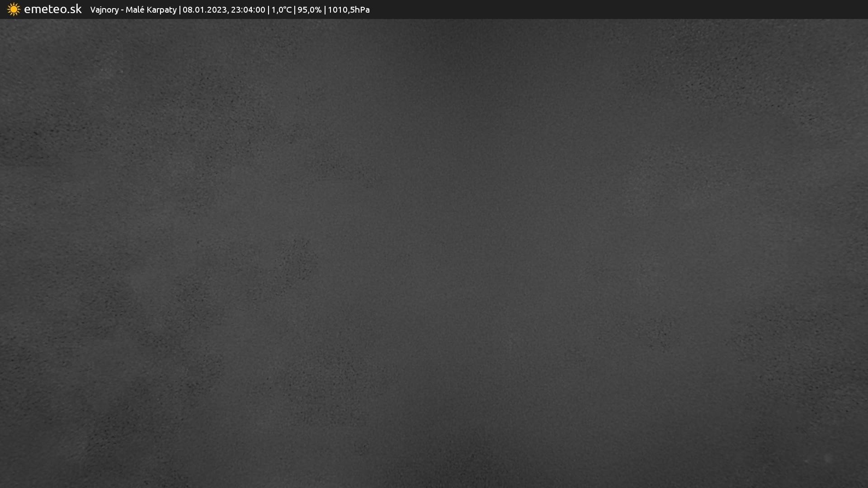Click separator bar after Malé Karpaty
This screenshot has width=868, height=488.
click(x=180, y=10)
